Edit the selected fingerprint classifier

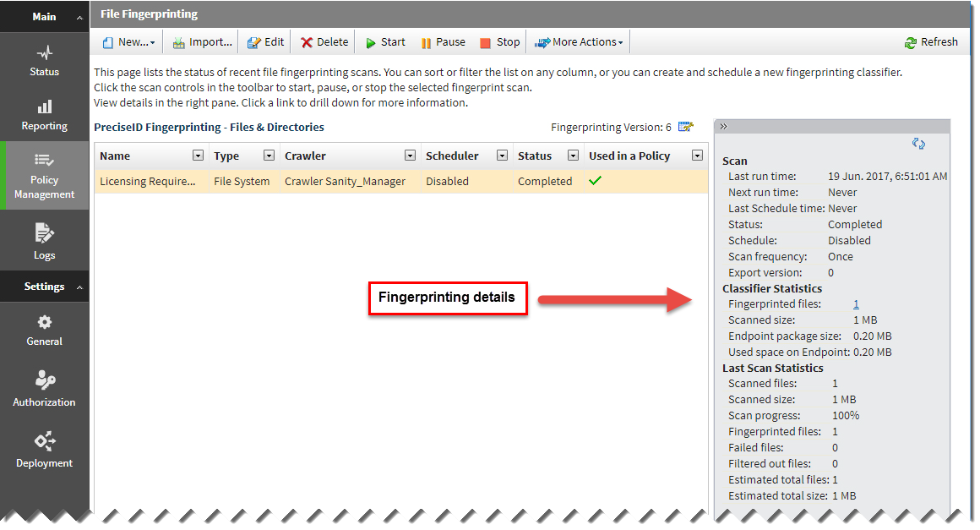pos(265,42)
